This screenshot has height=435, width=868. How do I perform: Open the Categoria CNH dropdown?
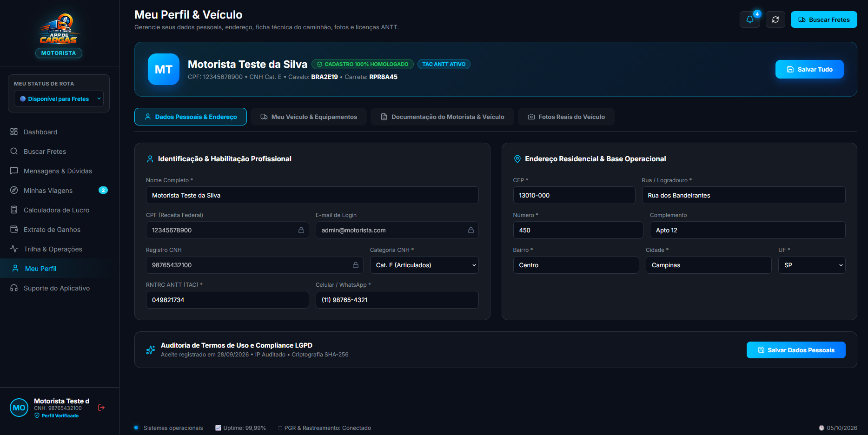pyautogui.click(x=424, y=265)
